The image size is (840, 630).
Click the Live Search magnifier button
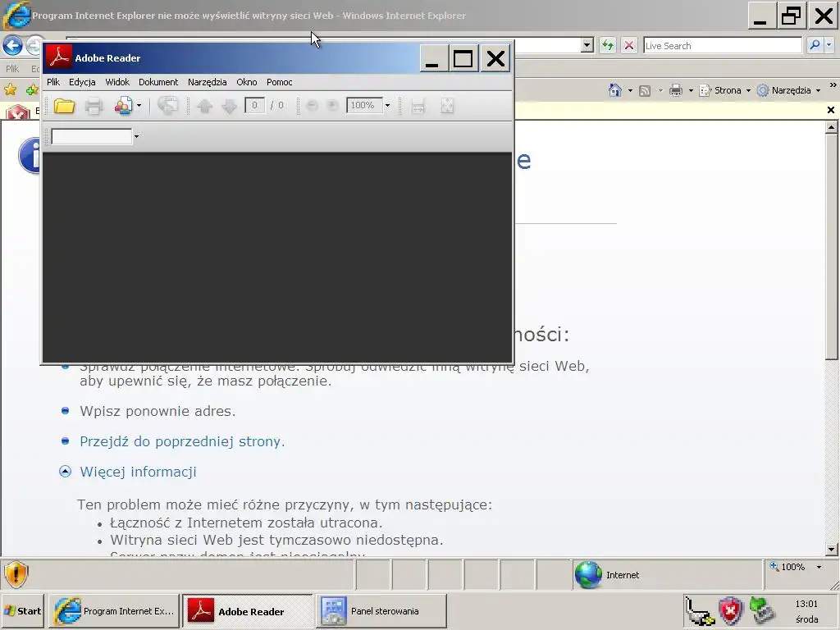(815, 46)
